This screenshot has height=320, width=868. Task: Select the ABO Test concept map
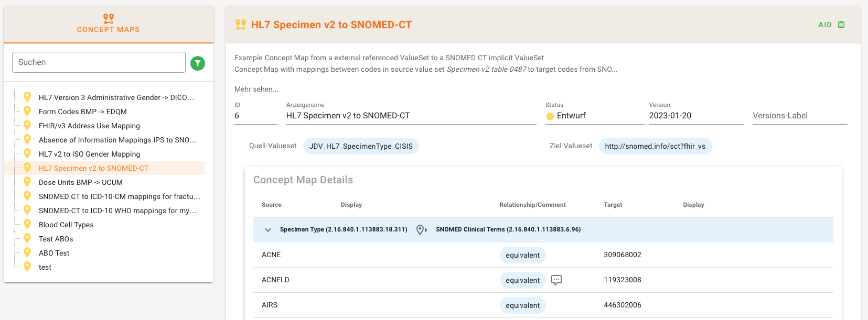[54, 253]
